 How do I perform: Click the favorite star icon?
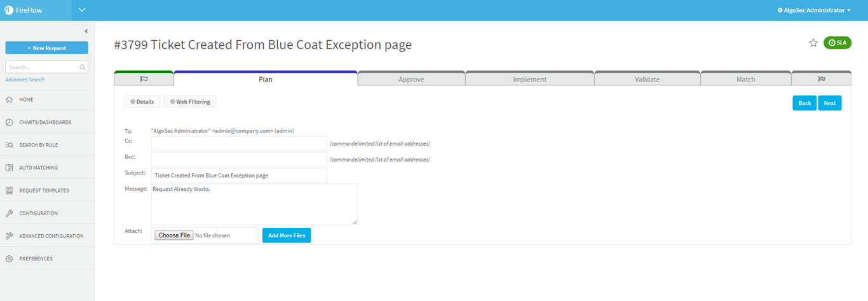coord(813,43)
